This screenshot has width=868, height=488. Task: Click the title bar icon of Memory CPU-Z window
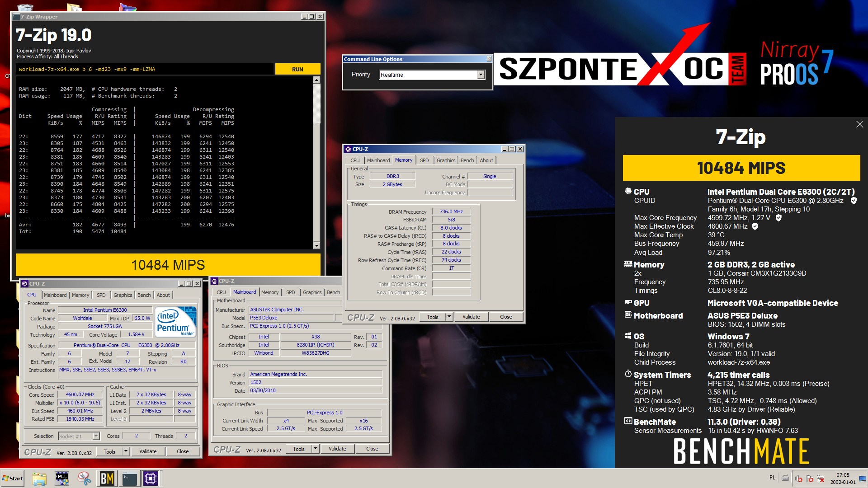(x=348, y=149)
